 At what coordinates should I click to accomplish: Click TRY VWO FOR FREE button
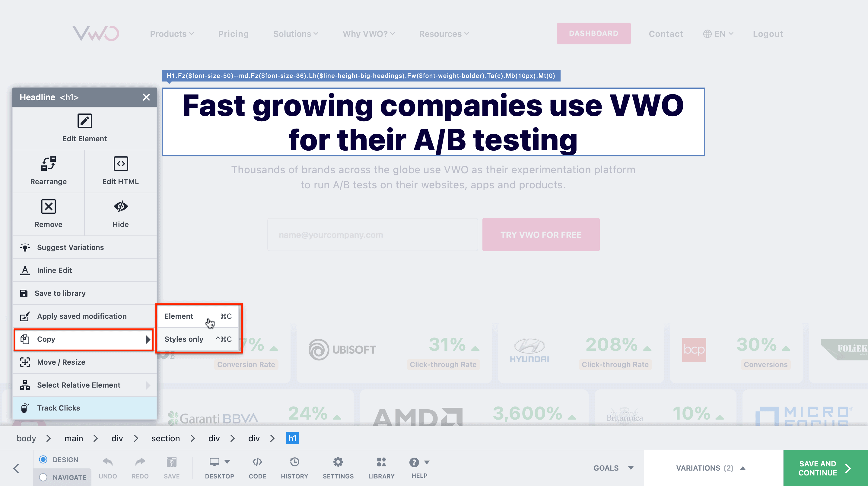tap(540, 235)
